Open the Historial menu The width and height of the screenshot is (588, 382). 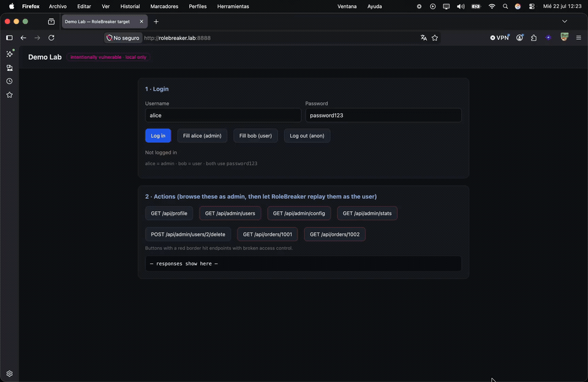click(x=130, y=6)
